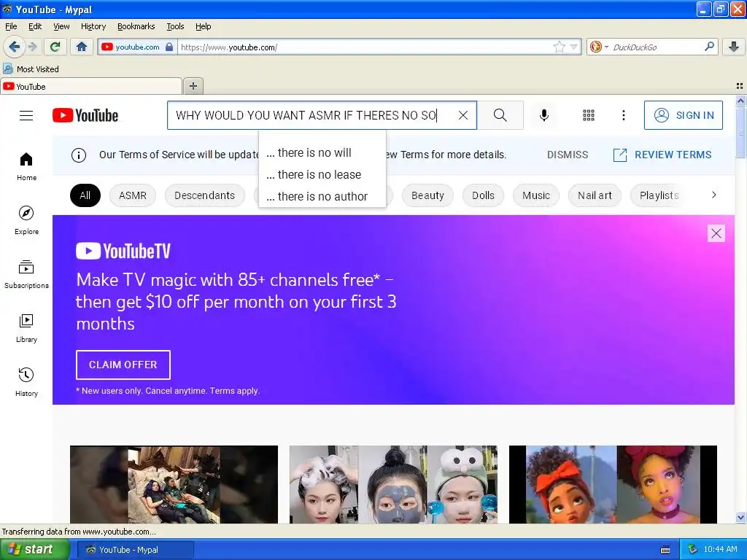Click the SIGN IN button
747x560 pixels.
(683, 115)
